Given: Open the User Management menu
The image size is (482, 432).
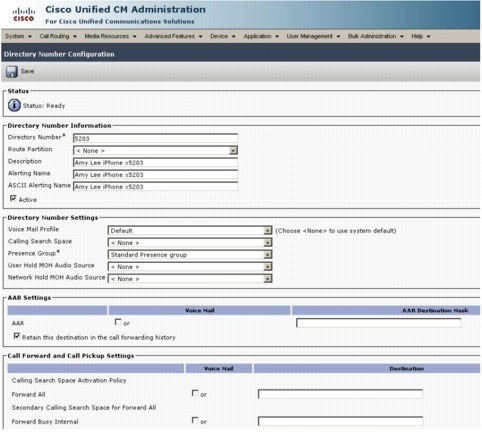Looking at the screenshot, I should click(x=313, y=36).
